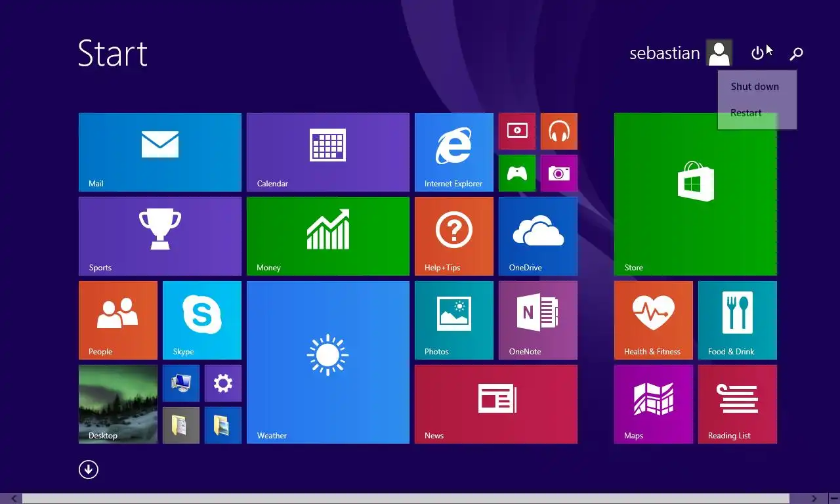Launch Internet Explorer tile
The height and width of the screenshot is (504, 840).
coord(454,152)
